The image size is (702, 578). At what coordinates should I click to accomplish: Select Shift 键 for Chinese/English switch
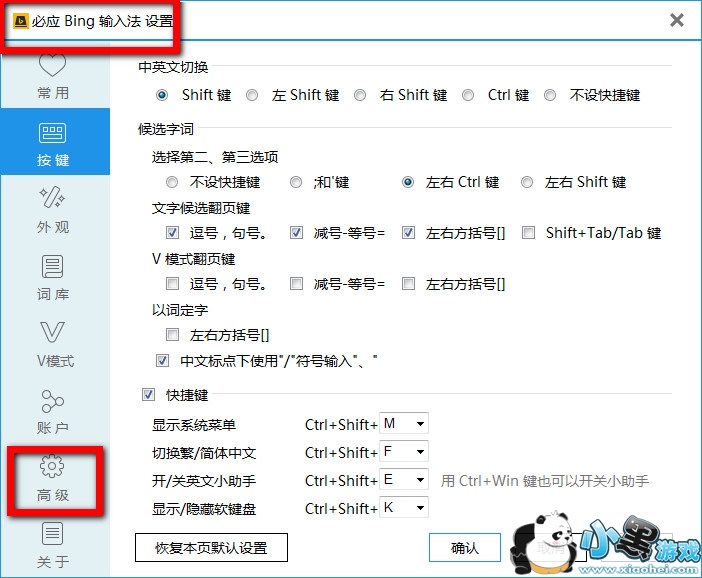[162, 95]
